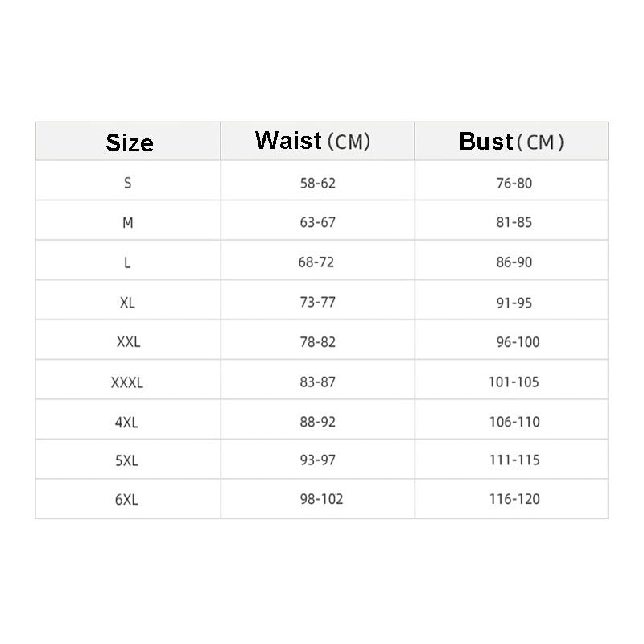Click the 58-62 waist value

click(x=317, y=183)
